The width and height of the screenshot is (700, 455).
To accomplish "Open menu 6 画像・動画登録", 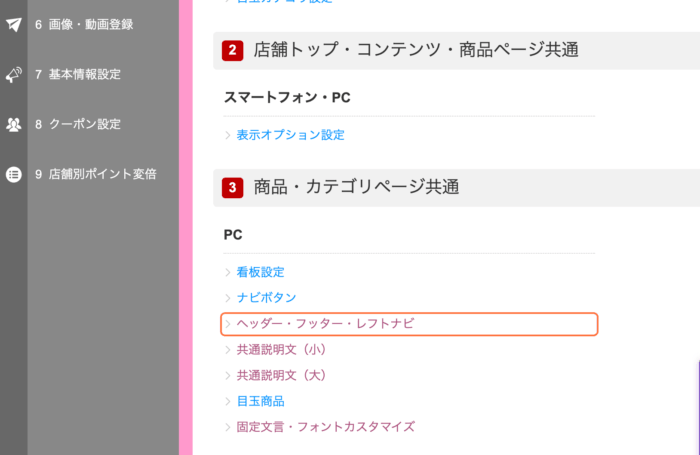I will 84,25.
